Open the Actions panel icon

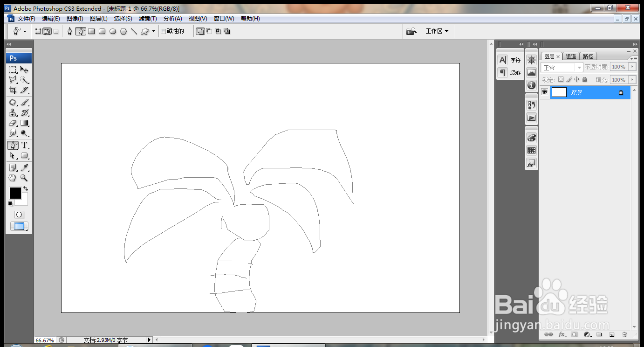[531, 118]
